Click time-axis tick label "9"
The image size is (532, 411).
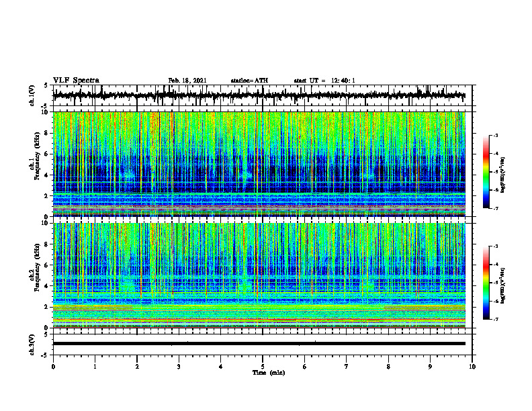(x=430, y=367)
